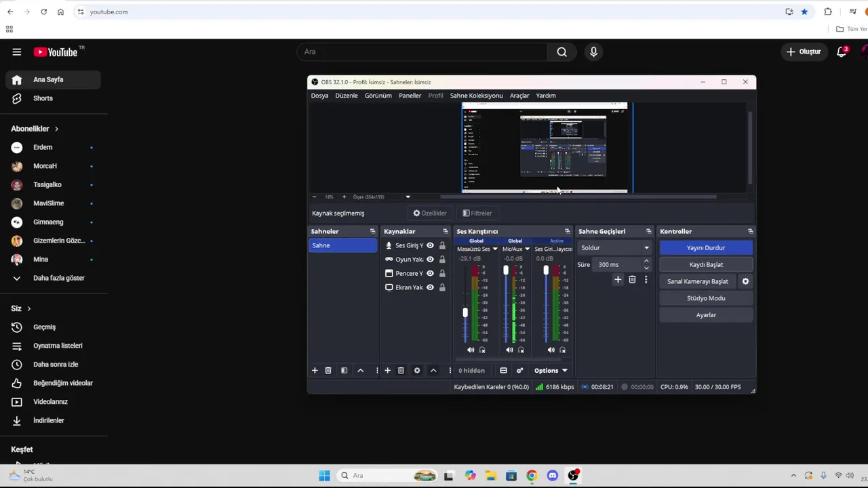This screenshot has height=488, width=868.
Task: Expand the Siz section chevron
Action: coord(29,308)
